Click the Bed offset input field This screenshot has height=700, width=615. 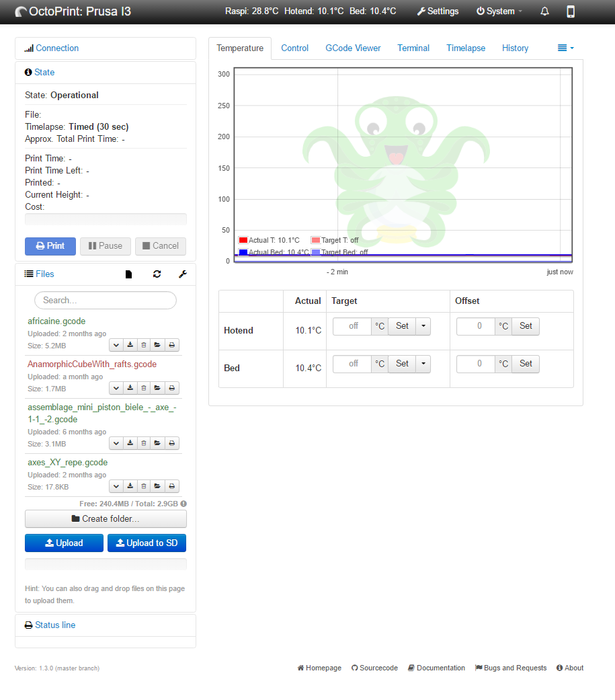pos(476,364)
